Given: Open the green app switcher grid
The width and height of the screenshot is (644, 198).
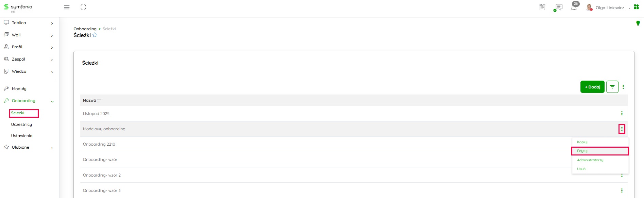Looking at the screenshot, I should point(637,7).
